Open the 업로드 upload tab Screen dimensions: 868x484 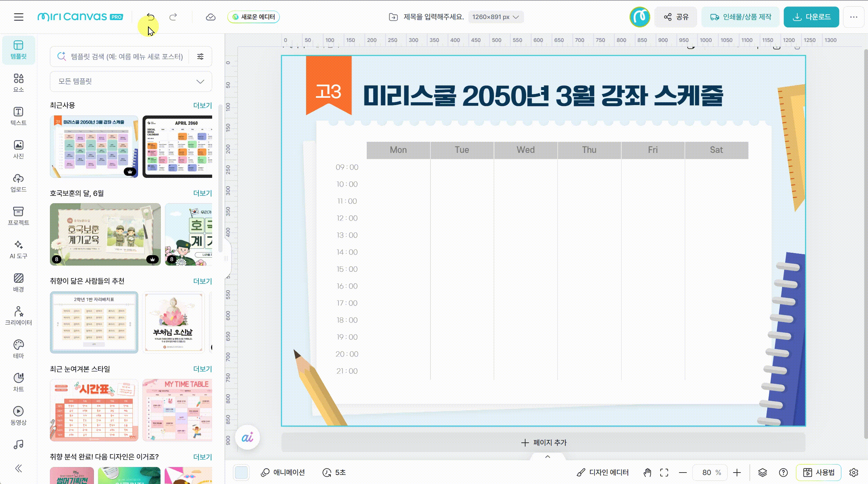pos(18,183)
